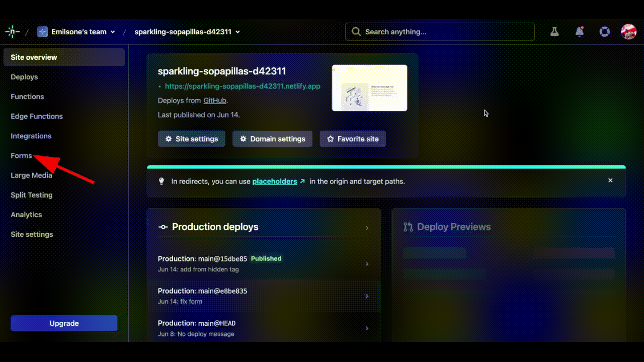Image resolution: width=644 pixels, height=362 pixels.
Task: Click the Deploy Previews heading
Action: (453, 227)
